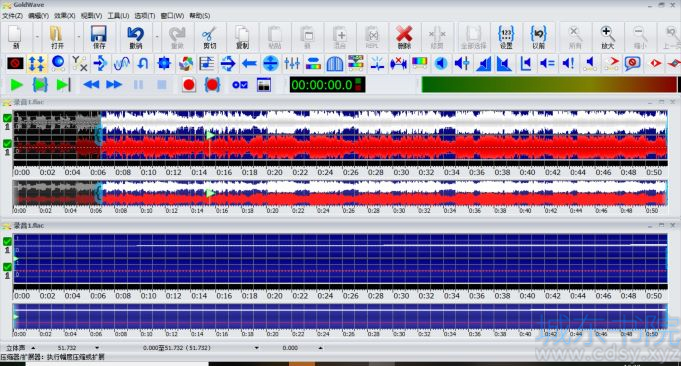The width and height of the screenshot is (681, 366).
Task: Open Change Volume (speaker with slider icon)
Action: 462,64
